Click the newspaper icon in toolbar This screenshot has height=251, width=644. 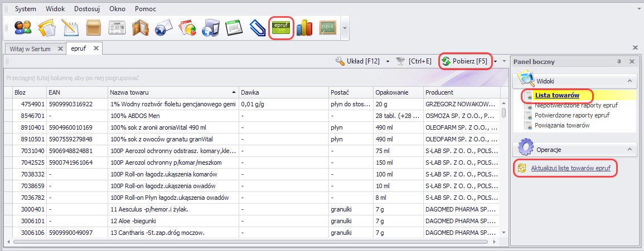(x=117, y=28)
